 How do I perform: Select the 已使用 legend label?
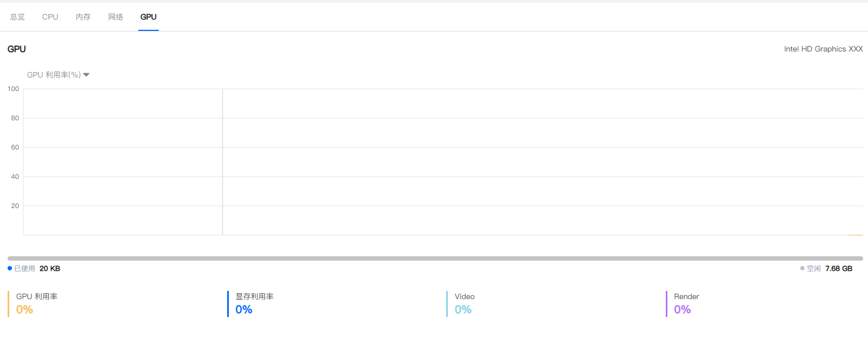point(24,269)
